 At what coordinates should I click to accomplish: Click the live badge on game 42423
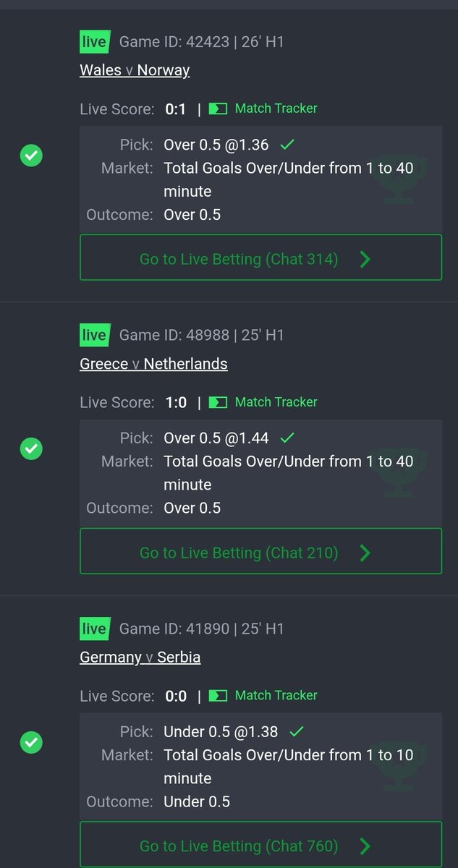(94, 42)
